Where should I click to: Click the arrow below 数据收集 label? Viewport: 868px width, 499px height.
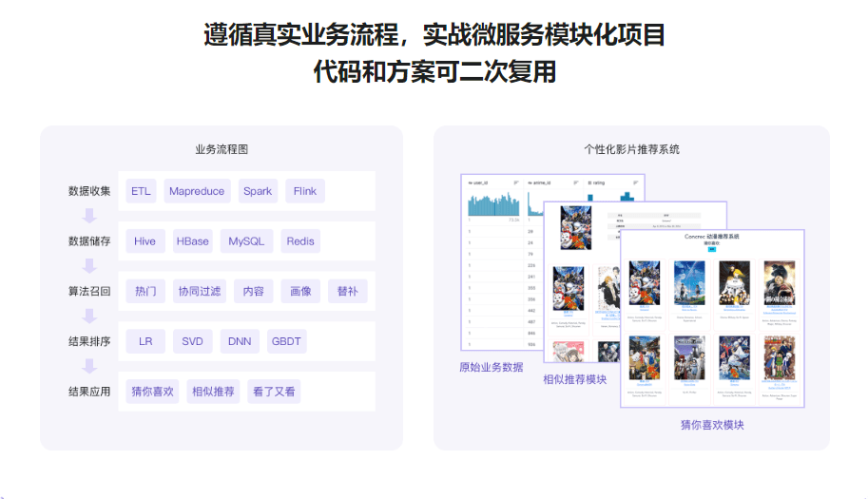89,216
